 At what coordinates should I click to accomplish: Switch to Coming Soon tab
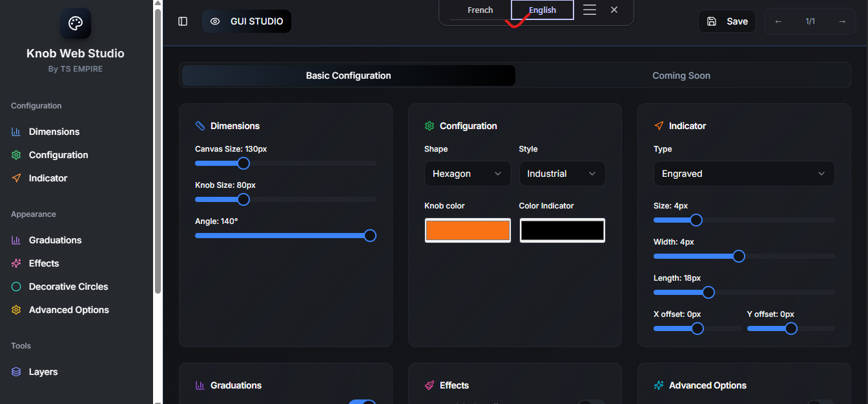click(x=681, y=76)
